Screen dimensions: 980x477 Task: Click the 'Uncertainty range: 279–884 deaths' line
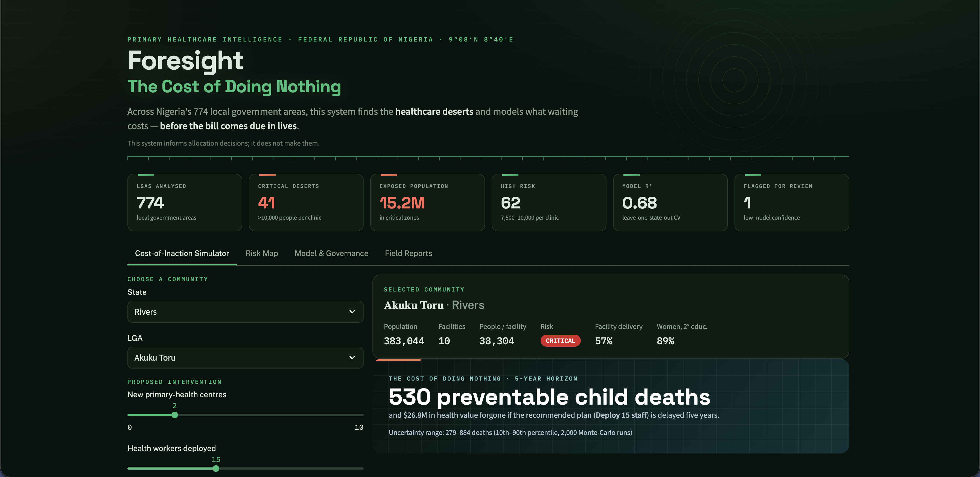(511, 432)
